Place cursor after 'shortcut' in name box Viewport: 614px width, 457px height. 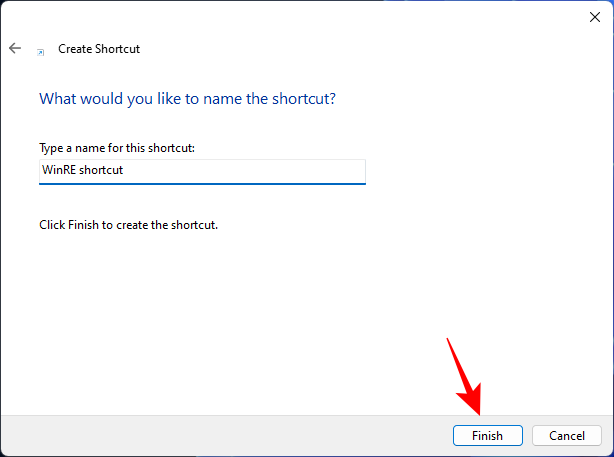[124, 170]
